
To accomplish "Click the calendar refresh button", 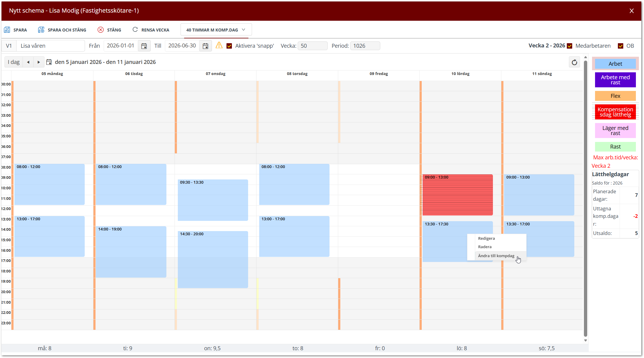I will point(574,62).
